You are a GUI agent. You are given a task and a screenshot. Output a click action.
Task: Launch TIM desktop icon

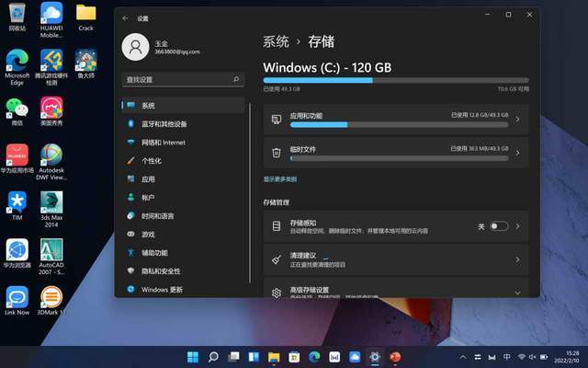[17, 205]
